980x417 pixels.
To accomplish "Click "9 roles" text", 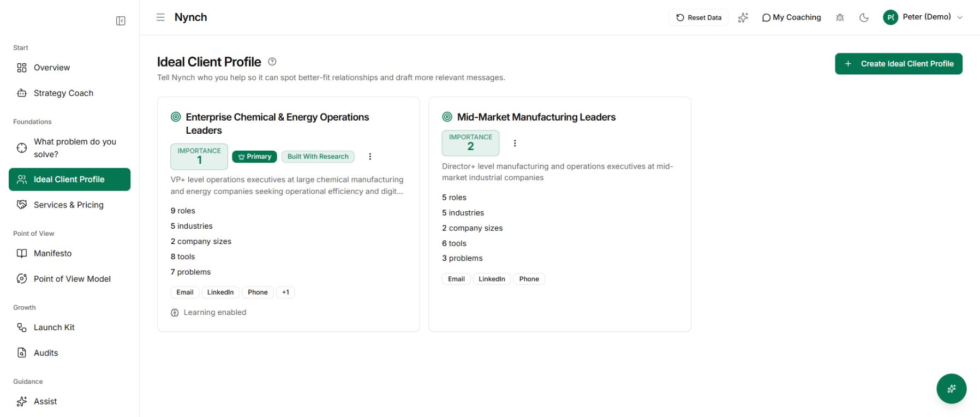I will (183, 211).
